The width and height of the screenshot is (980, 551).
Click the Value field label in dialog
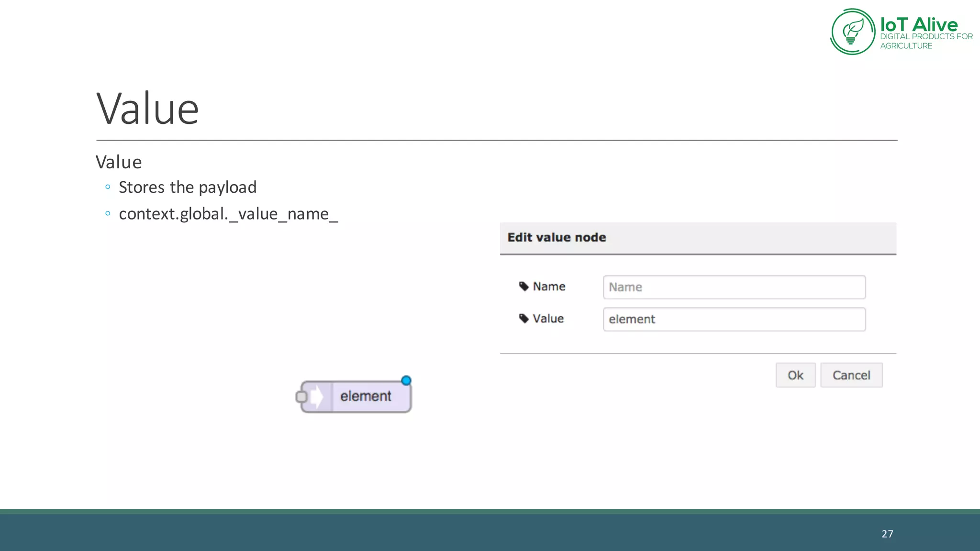coord(548,319)
